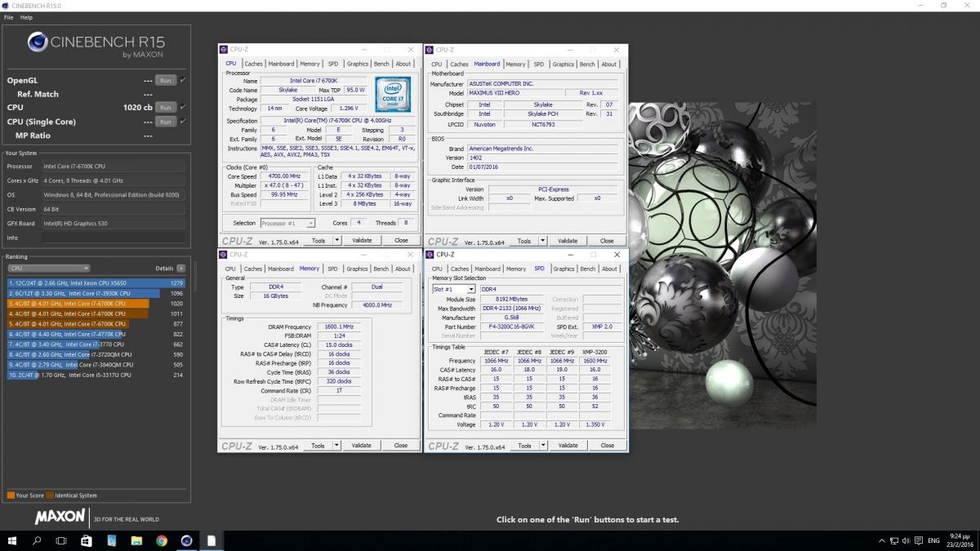Viewport: 980px width, 551px height.
Task: Open the blank document taskbar app
Action: click(x=212, y=540)
